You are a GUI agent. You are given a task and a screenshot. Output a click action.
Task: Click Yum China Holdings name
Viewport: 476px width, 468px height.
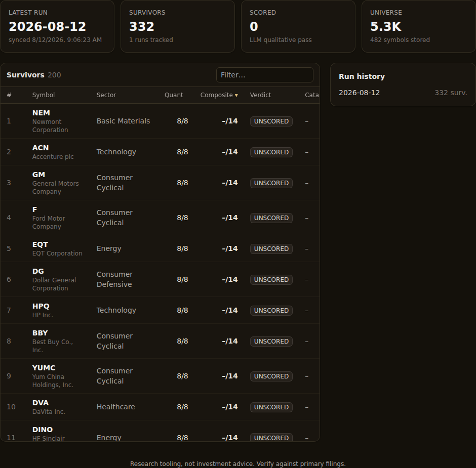(x=53, y=381)
